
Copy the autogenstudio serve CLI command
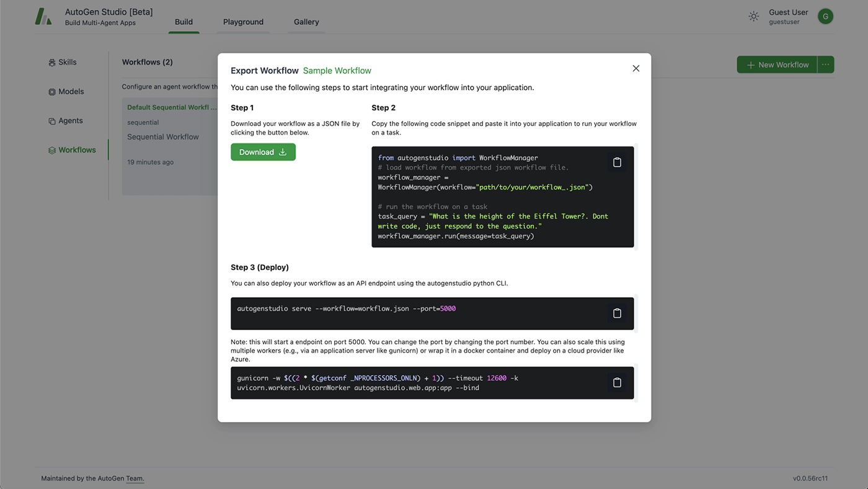pos(617,313)
